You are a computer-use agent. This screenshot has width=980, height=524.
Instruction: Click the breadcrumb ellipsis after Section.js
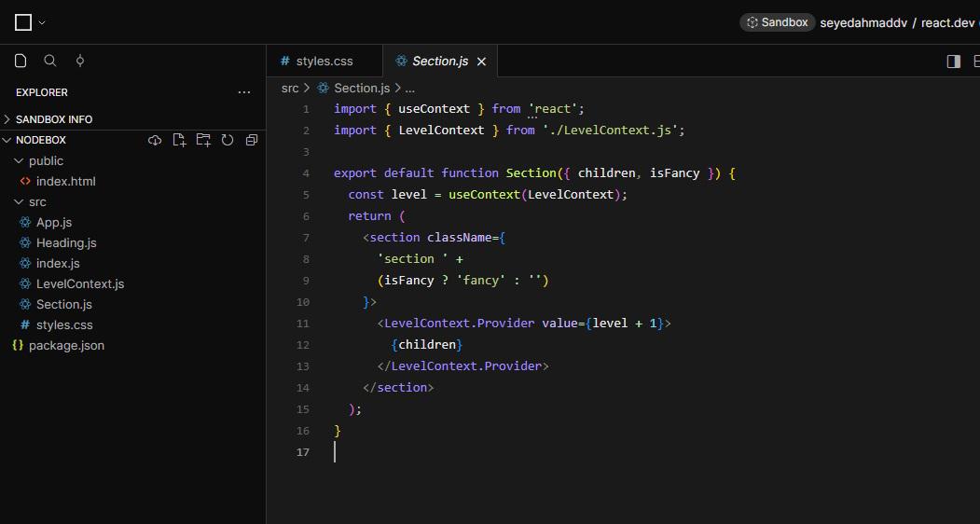pos(410,89)
